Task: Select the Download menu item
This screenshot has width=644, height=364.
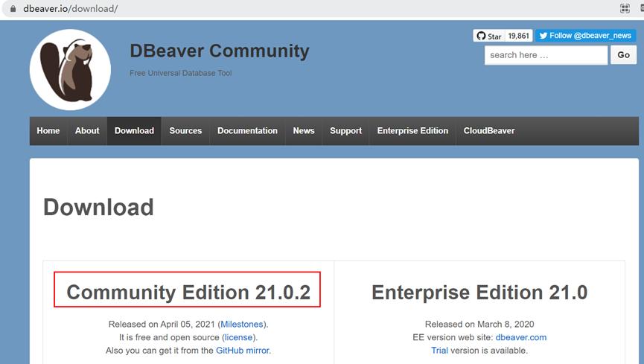Action: [x=134, y=131]
